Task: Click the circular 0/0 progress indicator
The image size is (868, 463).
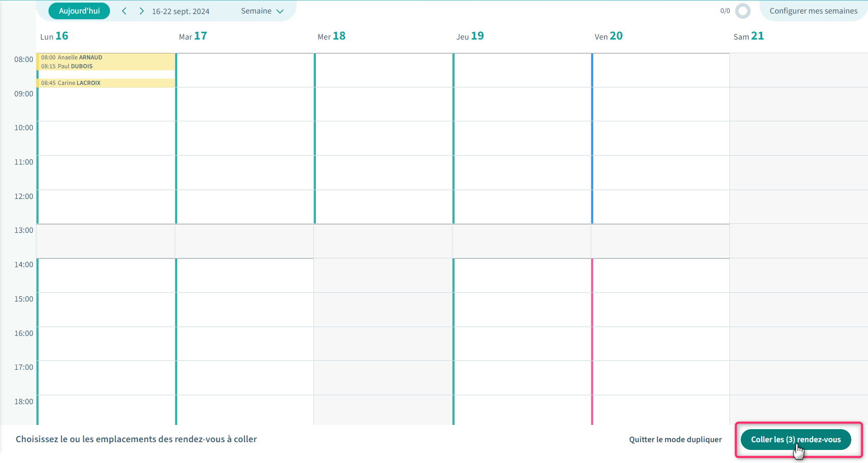Action: 742,11
